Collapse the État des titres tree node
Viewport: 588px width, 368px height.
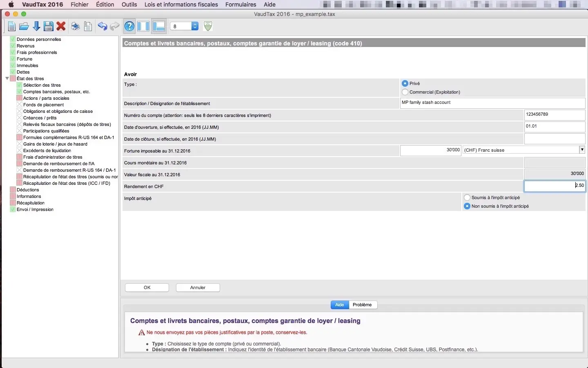pyautogui.click(x=7, y=79)
